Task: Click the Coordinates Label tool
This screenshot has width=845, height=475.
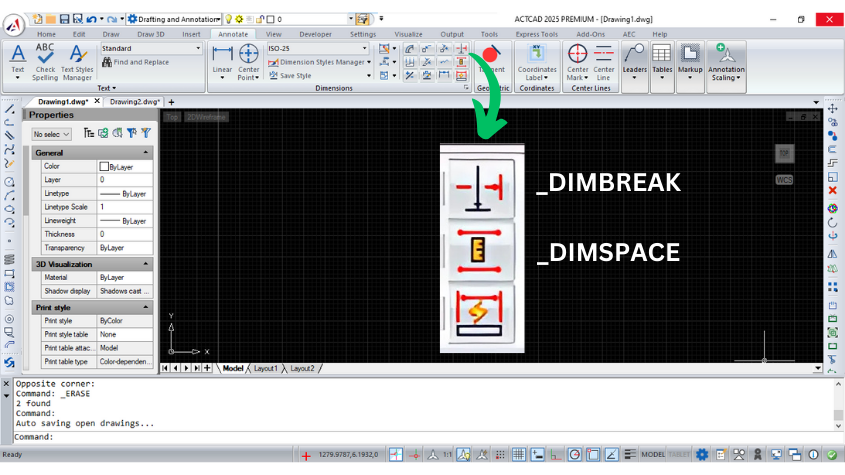Action: (537, 62)
